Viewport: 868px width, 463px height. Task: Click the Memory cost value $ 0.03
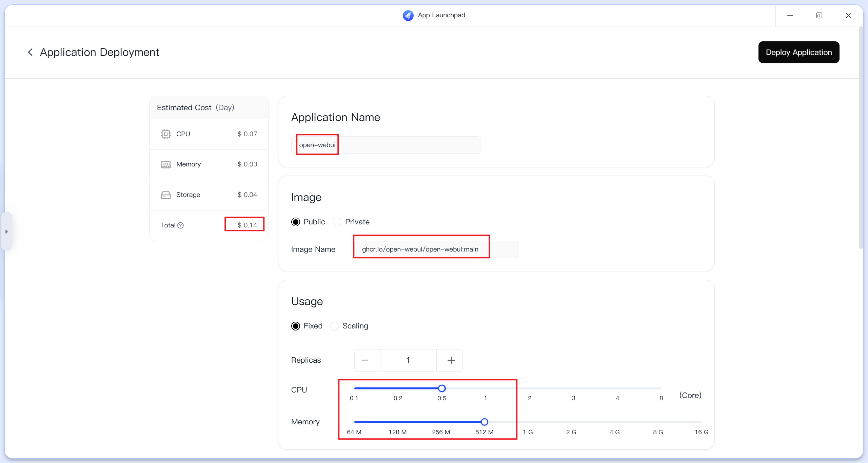pos(247,164)
